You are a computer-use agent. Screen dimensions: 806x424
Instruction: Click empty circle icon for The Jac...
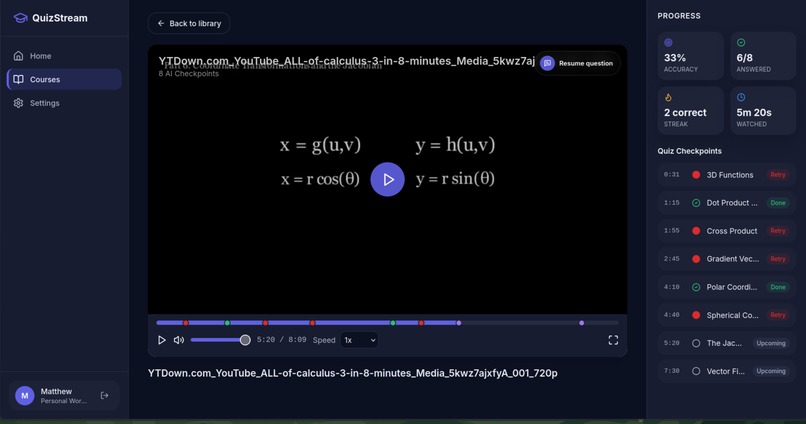click(x=696, y=343)
